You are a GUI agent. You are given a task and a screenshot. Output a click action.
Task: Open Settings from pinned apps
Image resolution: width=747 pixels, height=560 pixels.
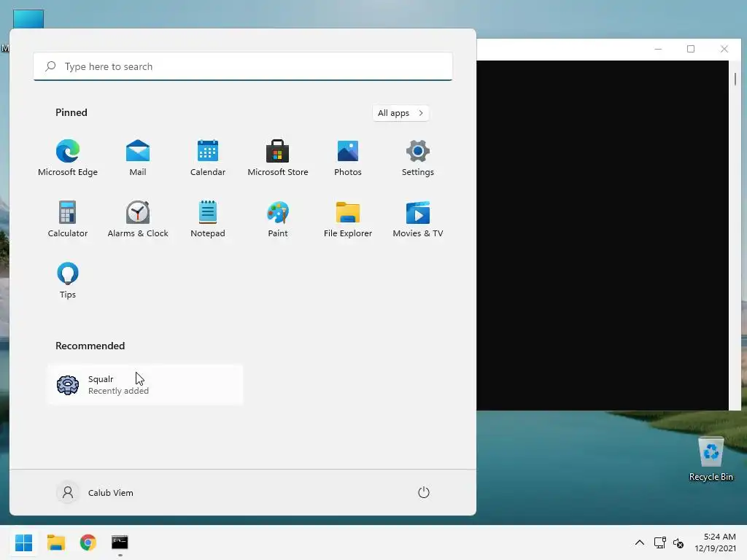[418, 158]
